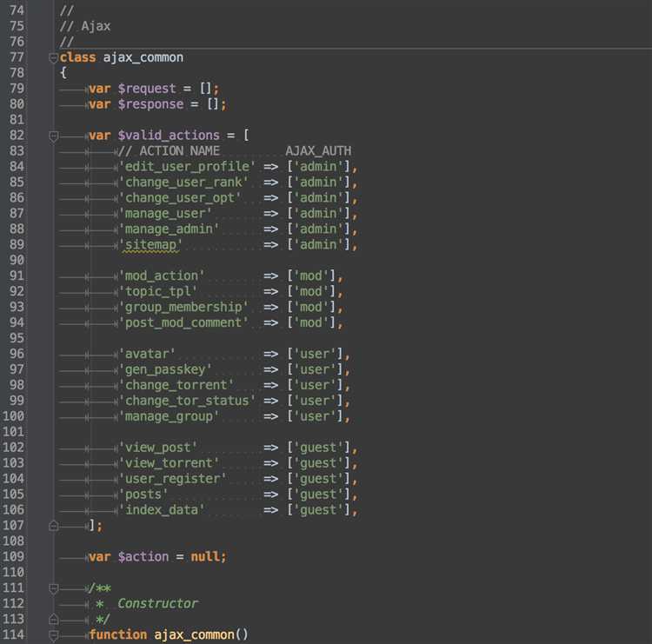Click the 'mod_action' string
Screen dimensions: 652x644
click(x=162, y=276)
